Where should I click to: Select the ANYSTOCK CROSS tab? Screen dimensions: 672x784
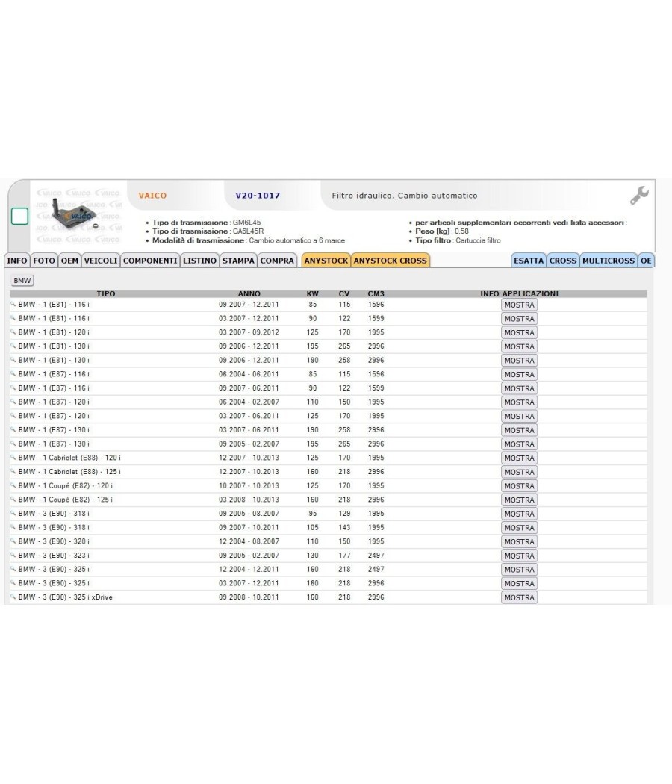[x=390, y=261]
